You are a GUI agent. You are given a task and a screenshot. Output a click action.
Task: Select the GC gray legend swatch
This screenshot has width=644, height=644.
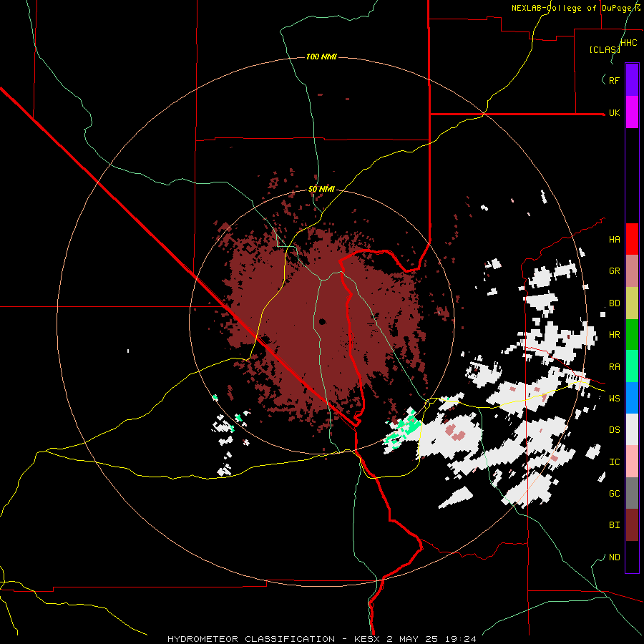click(x=632, y=493)
